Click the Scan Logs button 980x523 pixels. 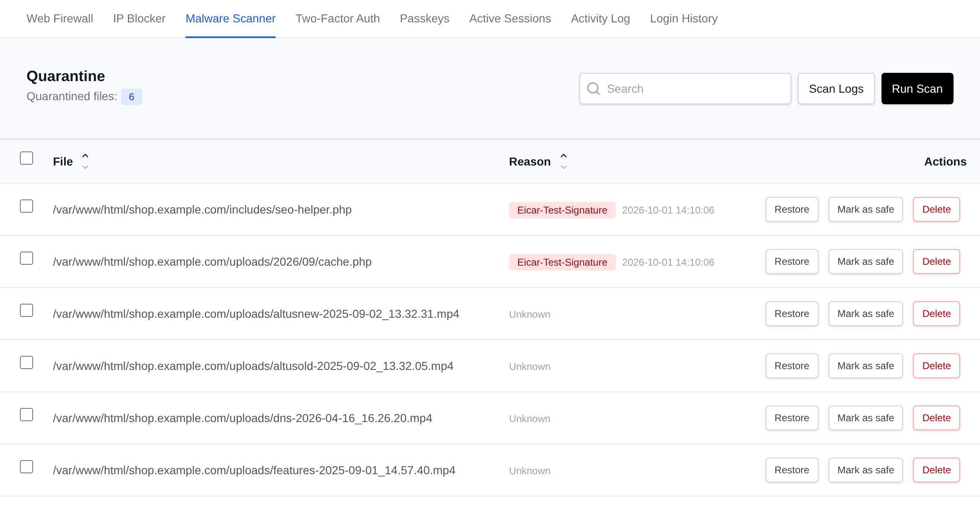(836, 89)
